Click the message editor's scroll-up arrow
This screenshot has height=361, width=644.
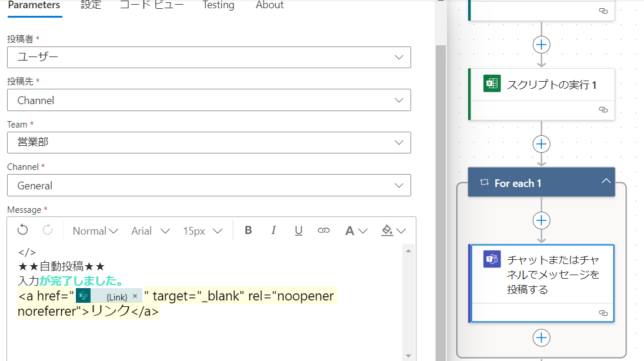pyautogui.click(x=408, y=251)
